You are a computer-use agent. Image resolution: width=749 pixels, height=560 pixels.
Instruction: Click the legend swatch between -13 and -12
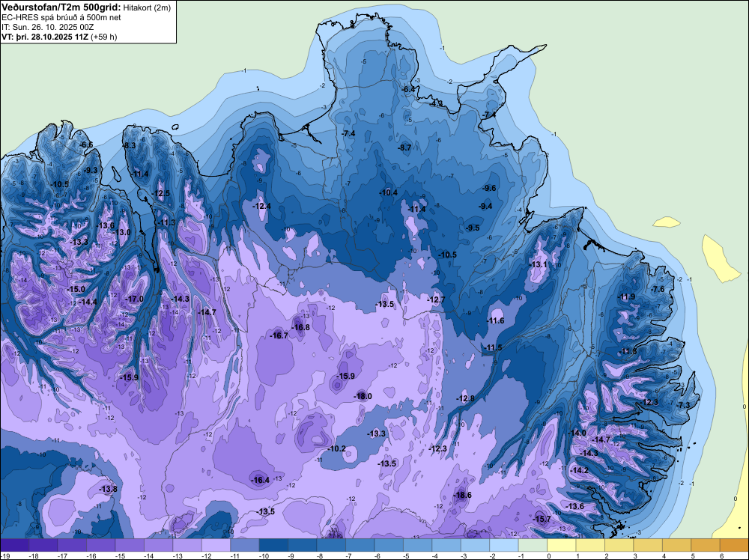(x=187, y=545)
